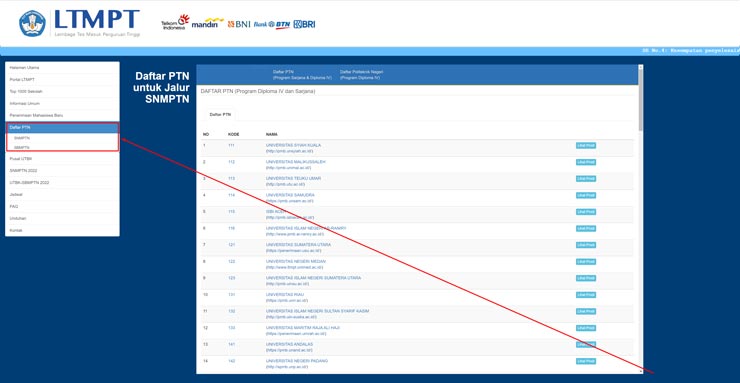Click scrollbar up arrow of PTN list
740x383 pixels.
[640, 67]
